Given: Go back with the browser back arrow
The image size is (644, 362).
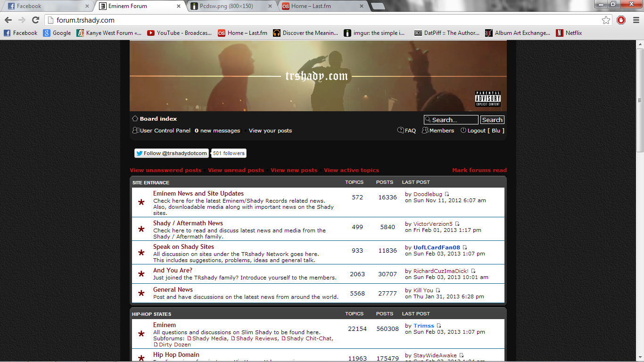Looking at the screenshot, I should (8, 20).
